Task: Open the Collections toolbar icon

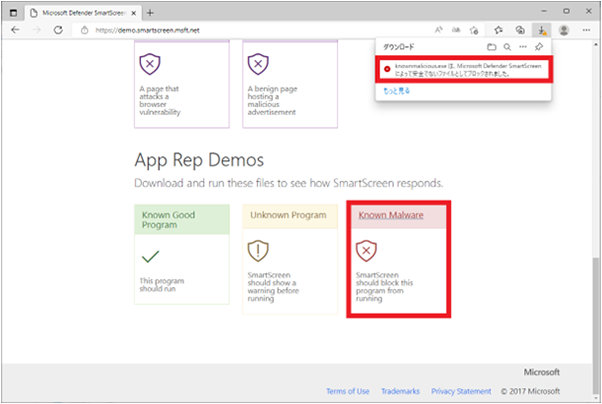Action: [x=520, y=30]
